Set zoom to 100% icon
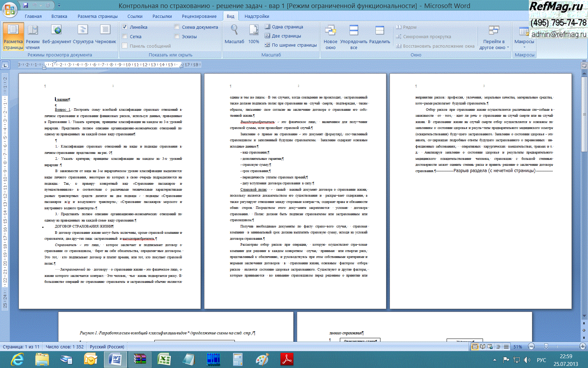This screenshot has height=368, width=588. (x=254, y=35)
